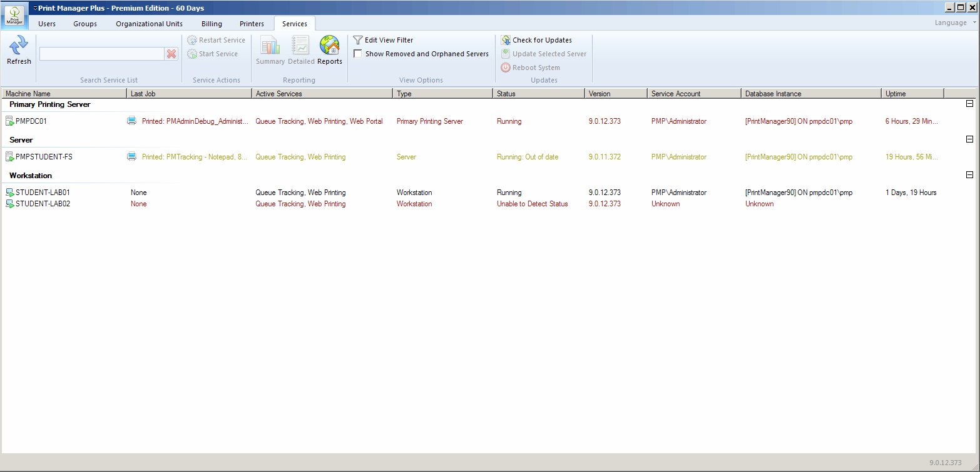This screenshot has height=472, width=980.
Task: Select the STUDENT-LAB02 machine name
Action: 43,204
